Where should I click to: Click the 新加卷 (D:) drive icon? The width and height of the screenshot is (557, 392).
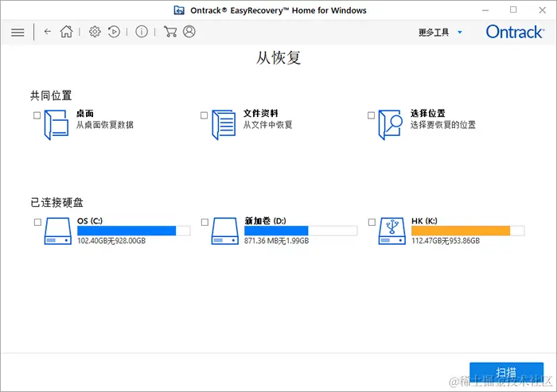pyautogui.click(x=225, y=231)
